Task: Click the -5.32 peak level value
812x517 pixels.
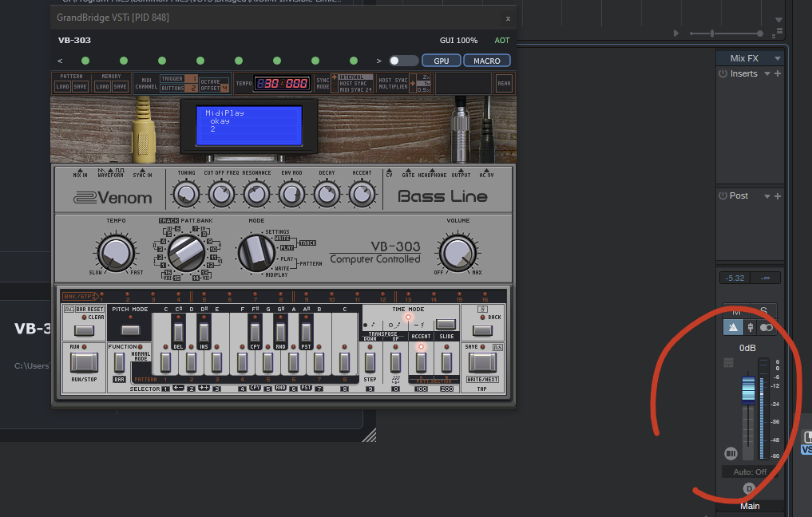Action: [x=735, y=278]
